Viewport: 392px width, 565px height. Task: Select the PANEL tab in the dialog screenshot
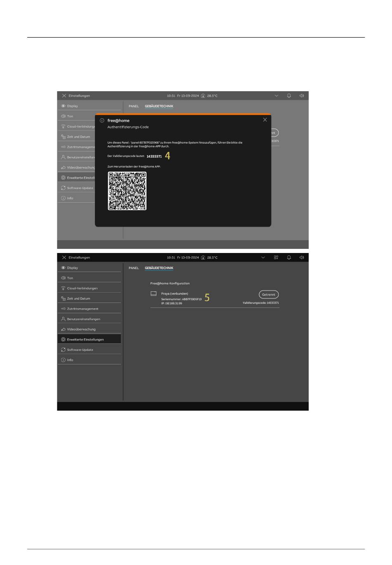pyautogui.click(x=134, y=106)
